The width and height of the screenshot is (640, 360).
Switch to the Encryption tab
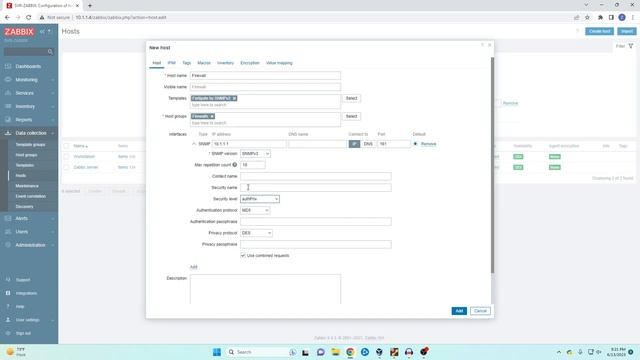point(250,63)
